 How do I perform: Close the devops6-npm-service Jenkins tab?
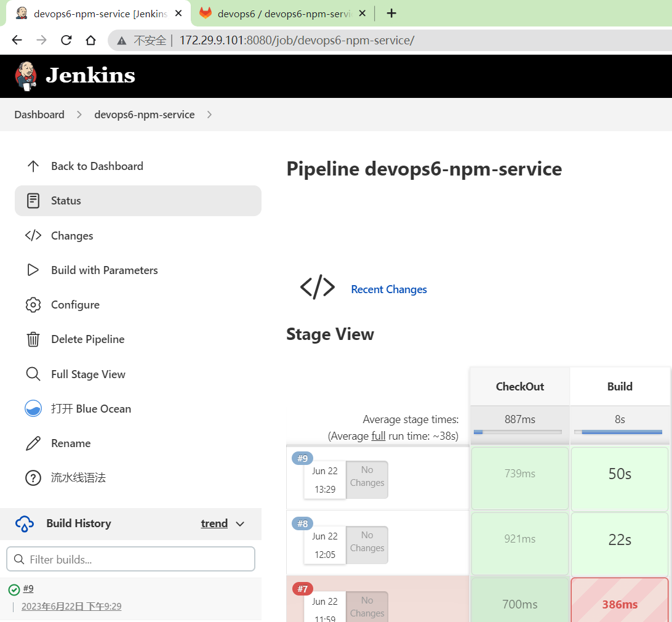(x=178, y=14)
